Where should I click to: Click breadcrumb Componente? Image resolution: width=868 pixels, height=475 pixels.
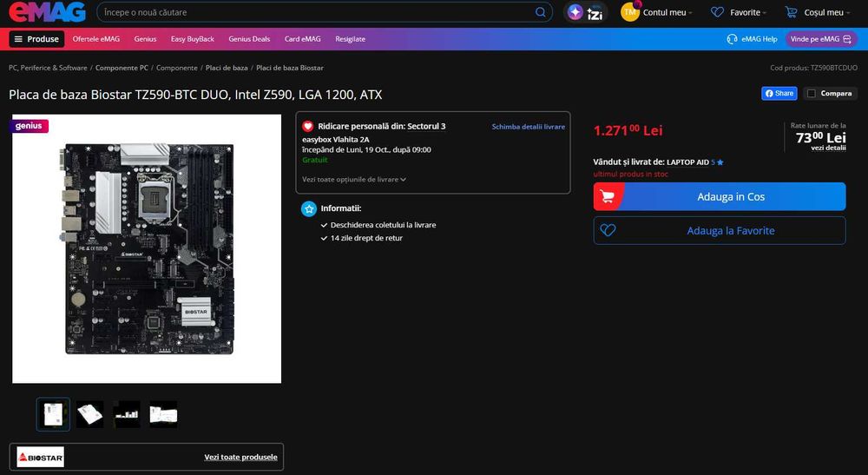176,68
